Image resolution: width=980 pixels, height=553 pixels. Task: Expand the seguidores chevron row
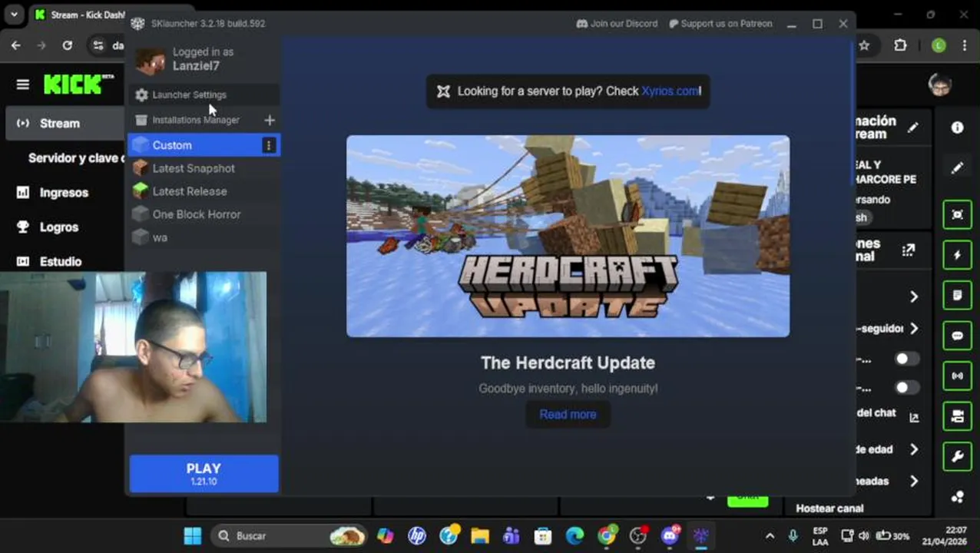[913, 329]
